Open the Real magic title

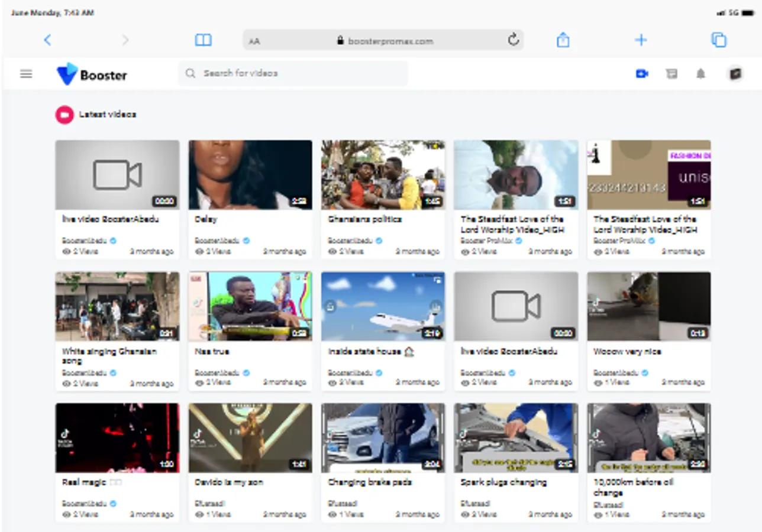[x=92, y=482]
